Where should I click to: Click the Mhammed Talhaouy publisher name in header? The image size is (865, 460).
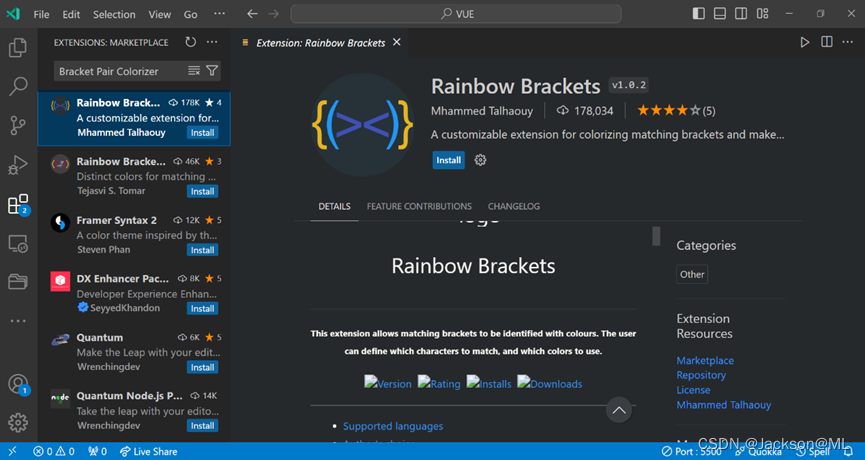coord(482,111)
